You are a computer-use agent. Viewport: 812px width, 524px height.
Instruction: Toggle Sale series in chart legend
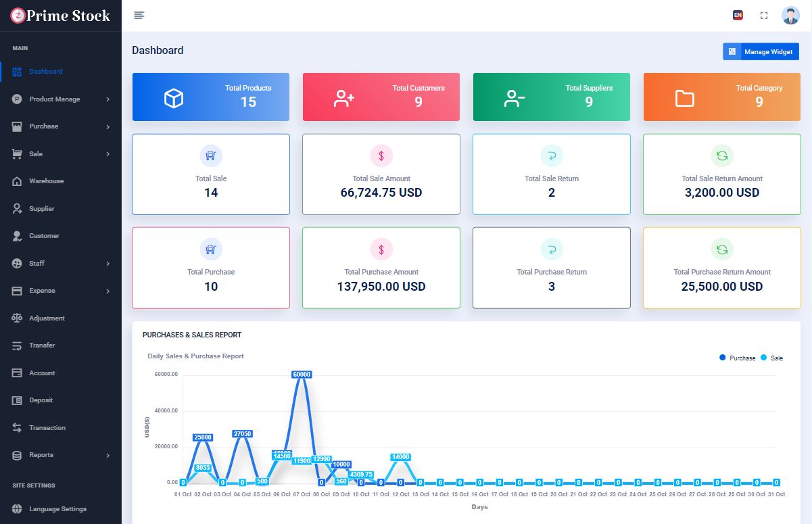(771, 358)
